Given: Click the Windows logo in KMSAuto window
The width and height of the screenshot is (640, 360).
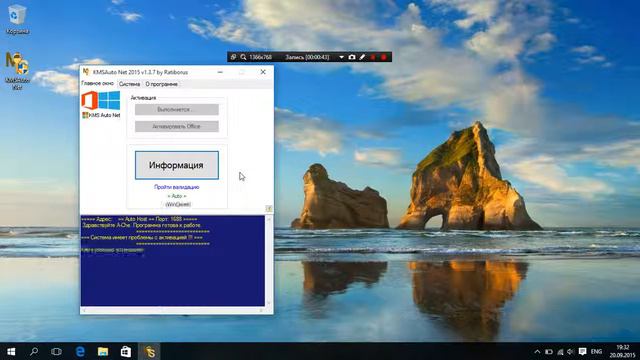Looking at the screenshot, I should pos(109,100).
